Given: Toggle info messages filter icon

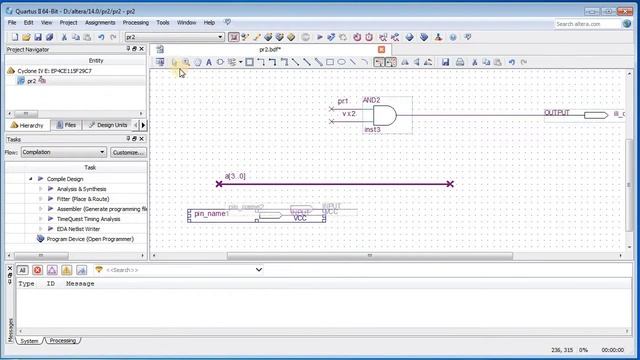Looking at the screenshot, I should 81,270.
